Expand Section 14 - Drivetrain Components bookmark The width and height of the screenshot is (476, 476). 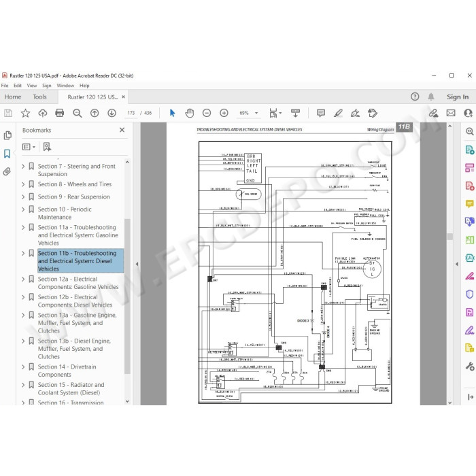(23, 367)
